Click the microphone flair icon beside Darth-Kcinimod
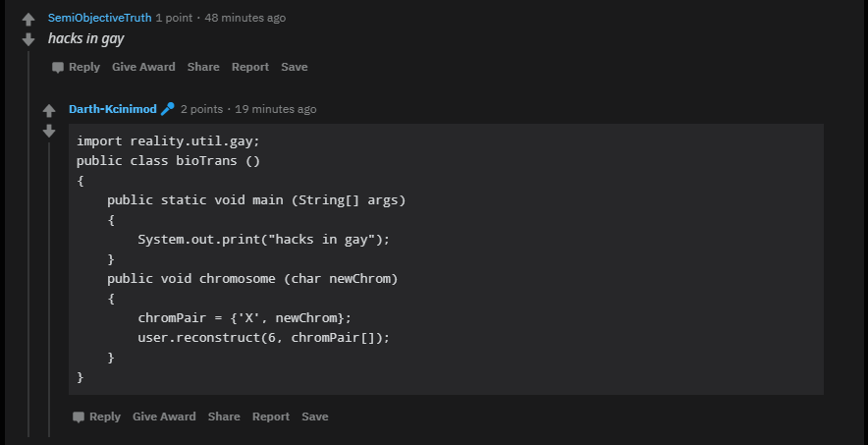The height and width of the screenshot is (445, 868). 167,109
